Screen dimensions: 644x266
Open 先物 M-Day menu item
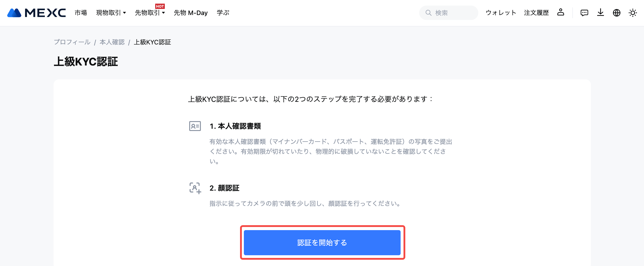[x=191, y=13]
